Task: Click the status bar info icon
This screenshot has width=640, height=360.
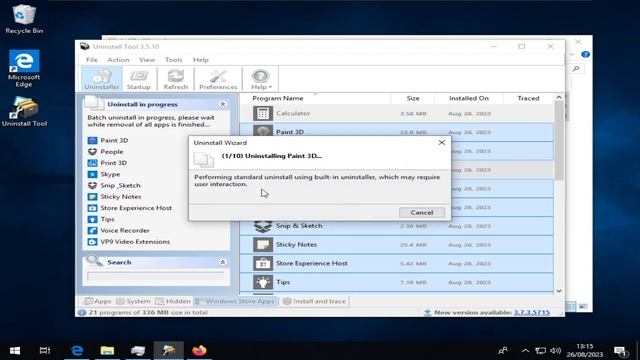Action: click(82, 313)
